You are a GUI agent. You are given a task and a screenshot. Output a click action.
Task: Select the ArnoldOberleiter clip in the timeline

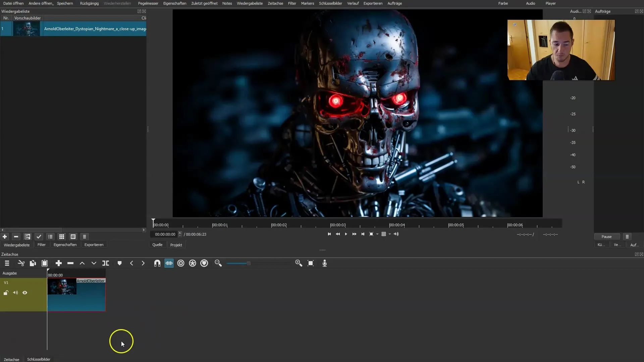tap(76, 295)
